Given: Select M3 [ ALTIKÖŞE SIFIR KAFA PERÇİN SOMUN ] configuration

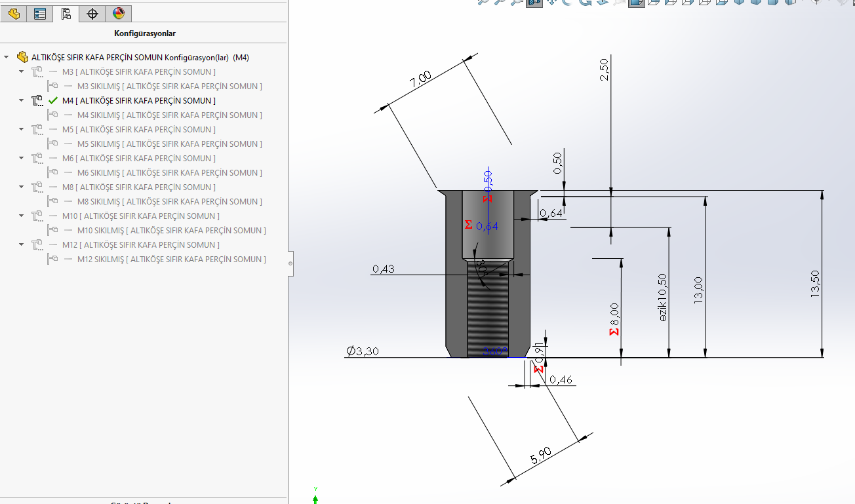Looking at the screenshot, I should click(138, 71).
